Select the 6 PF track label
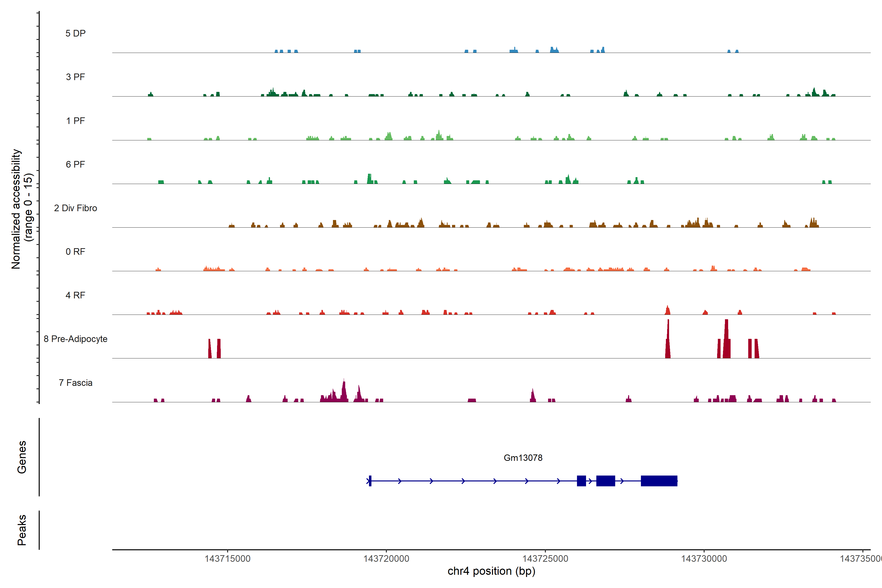This screenshot has height=588, width=882. pos(75,164)
